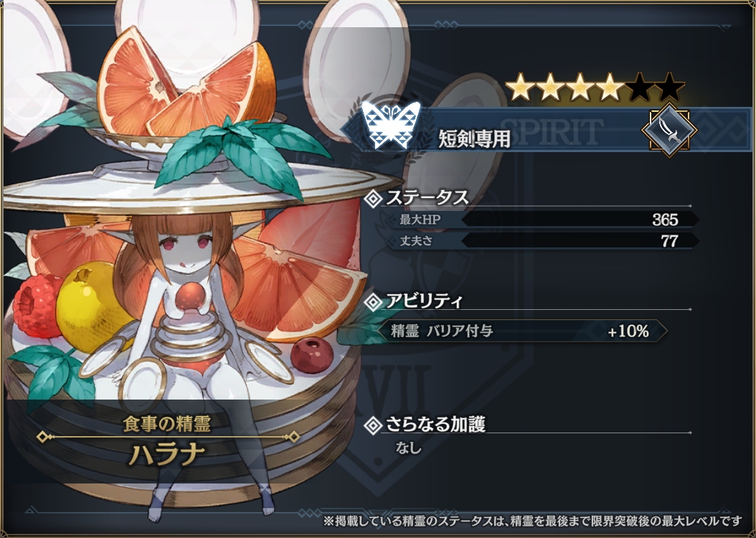Select the first gold rarity star
This screenshot has width=756, height=538.
(x=521, y=88)
